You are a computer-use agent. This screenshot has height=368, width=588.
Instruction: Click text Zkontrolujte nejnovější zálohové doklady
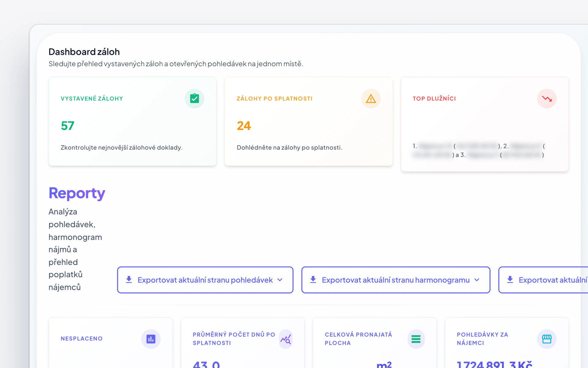point(122,148)
